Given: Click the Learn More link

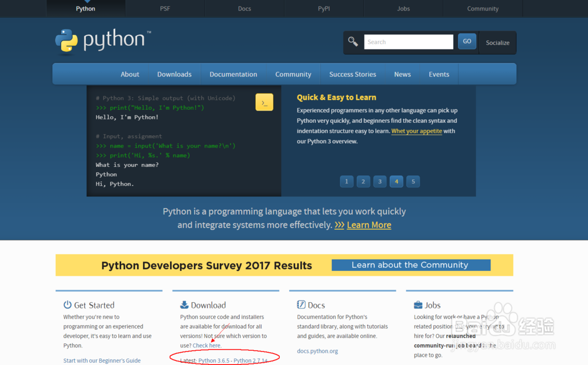Looking at the screenshot, I should 369,225.
